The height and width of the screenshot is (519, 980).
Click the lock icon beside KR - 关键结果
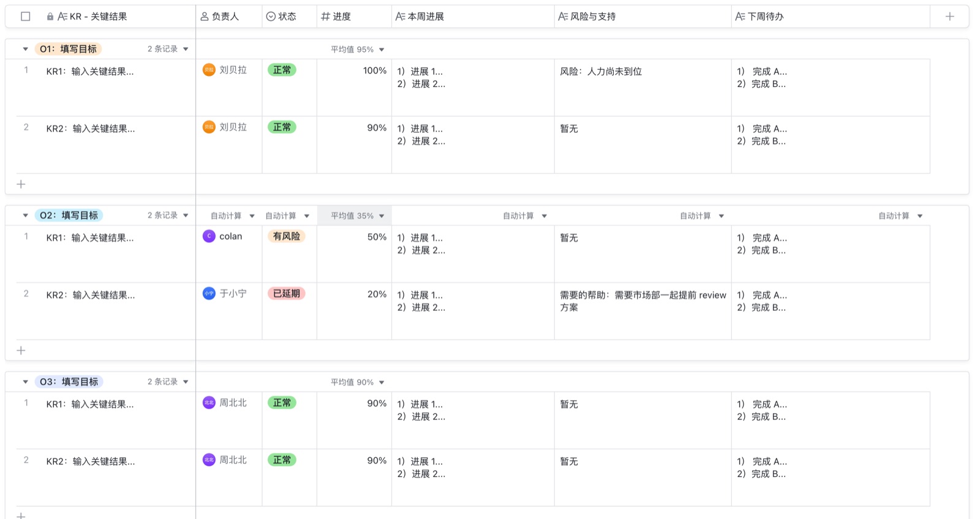(x=50, y=17)
